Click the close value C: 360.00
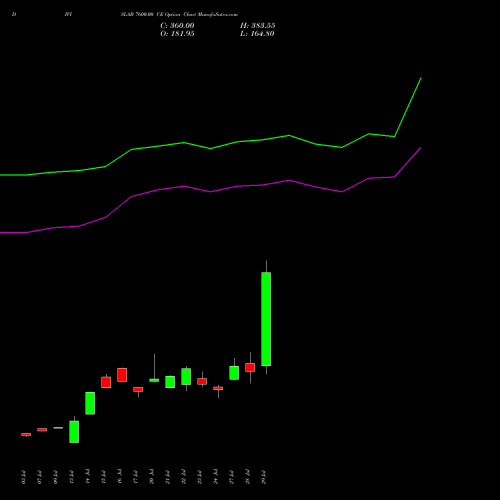 click(x=177, y=26)
